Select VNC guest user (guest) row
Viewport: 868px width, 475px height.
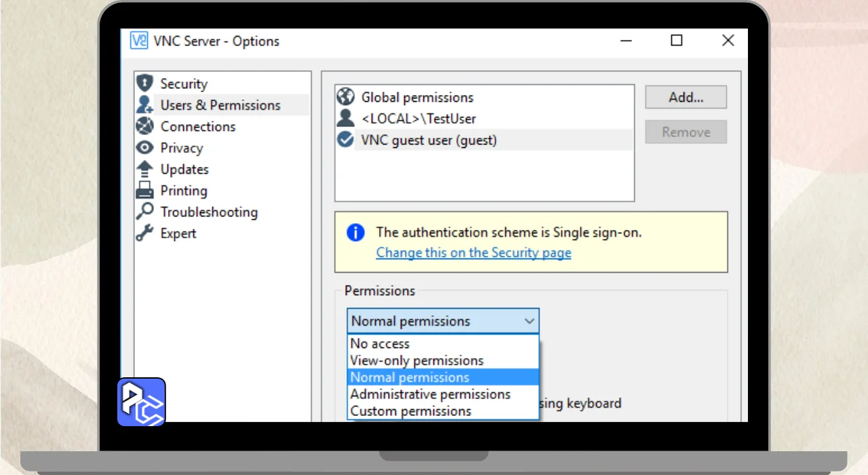[484, 140]
